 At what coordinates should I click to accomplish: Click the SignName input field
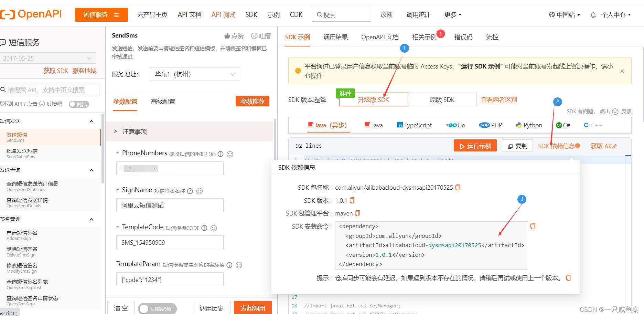pos(170,205)
